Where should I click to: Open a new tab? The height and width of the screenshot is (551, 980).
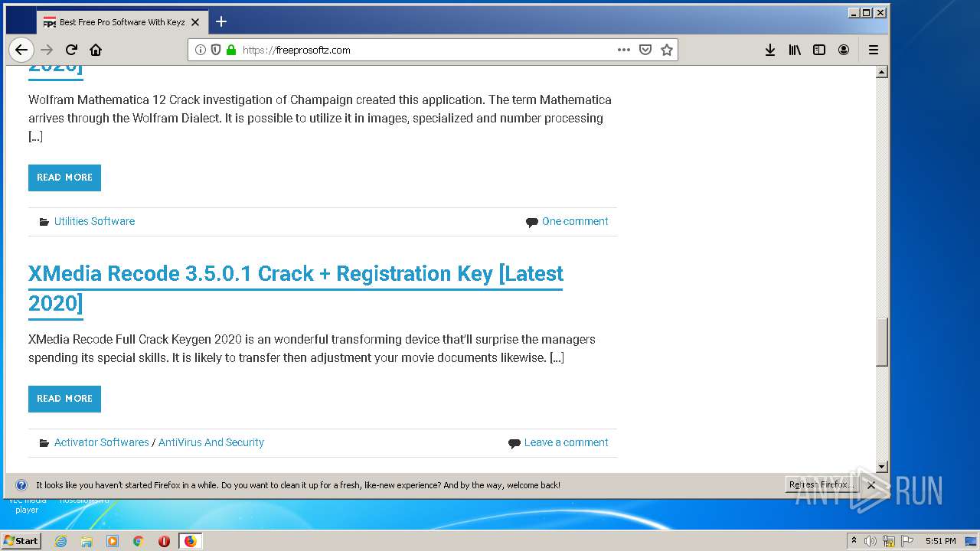point(221,21)
